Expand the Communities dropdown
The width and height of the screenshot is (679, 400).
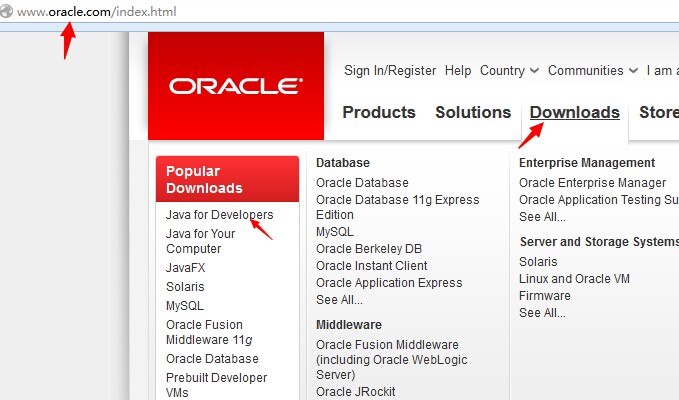pyautogui.click(x=593, y=71)
